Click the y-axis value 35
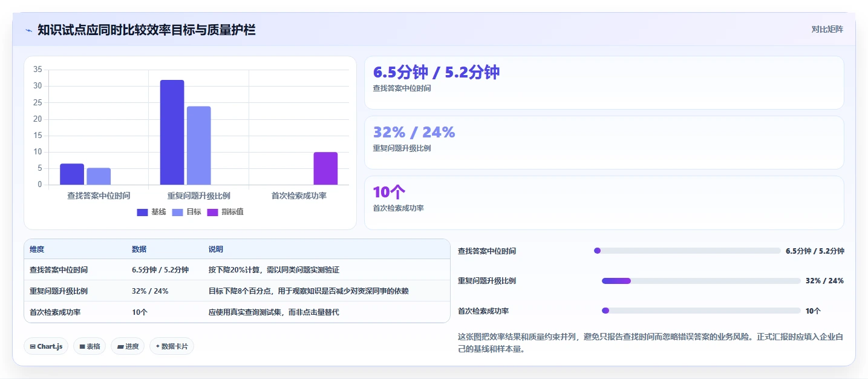The height and width of the screenshot is (379, 868). 38,70
